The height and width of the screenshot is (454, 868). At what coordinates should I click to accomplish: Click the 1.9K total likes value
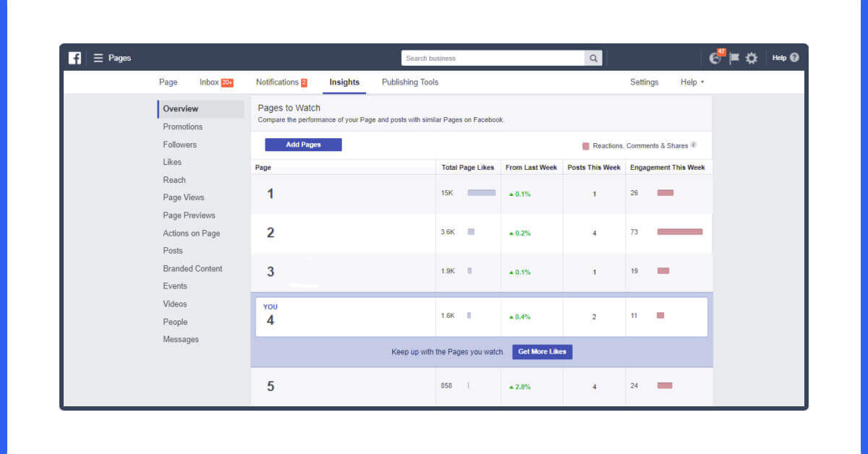click(448, 271)
